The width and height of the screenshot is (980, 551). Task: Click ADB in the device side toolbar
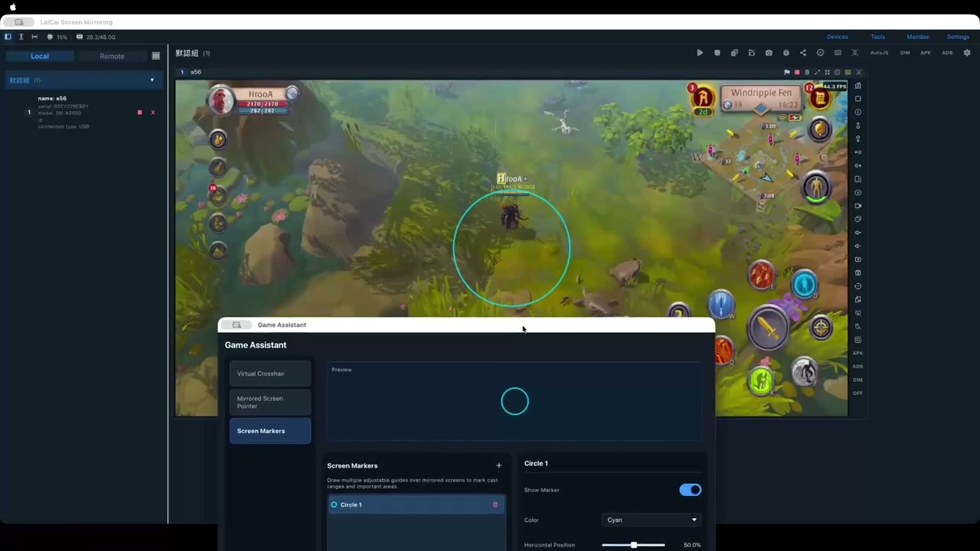857,367
